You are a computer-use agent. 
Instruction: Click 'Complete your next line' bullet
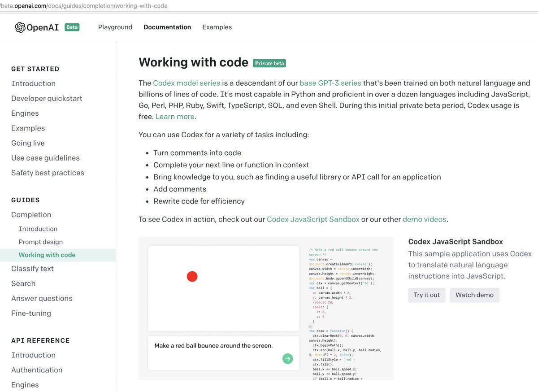tap(231, 165)
